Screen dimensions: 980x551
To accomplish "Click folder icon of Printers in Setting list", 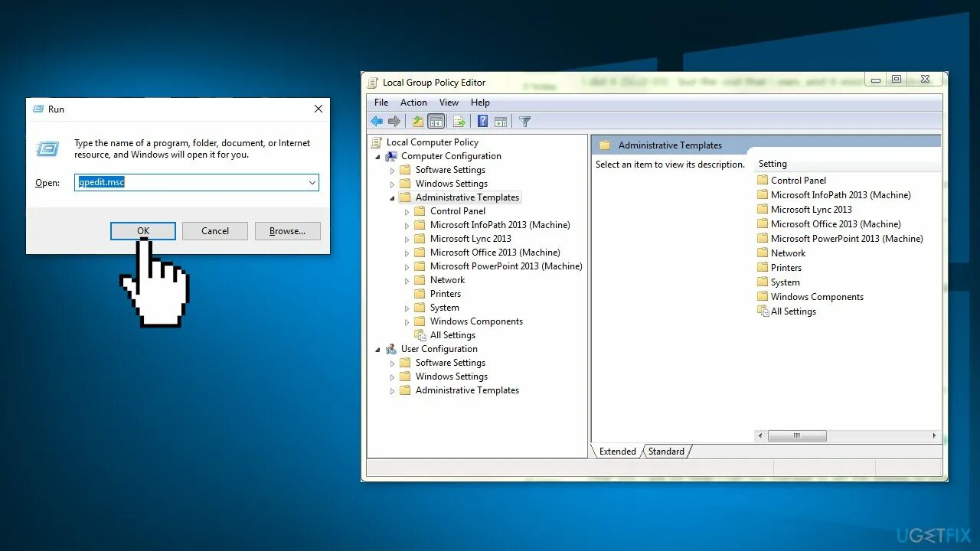I will (x=763, y=268).
